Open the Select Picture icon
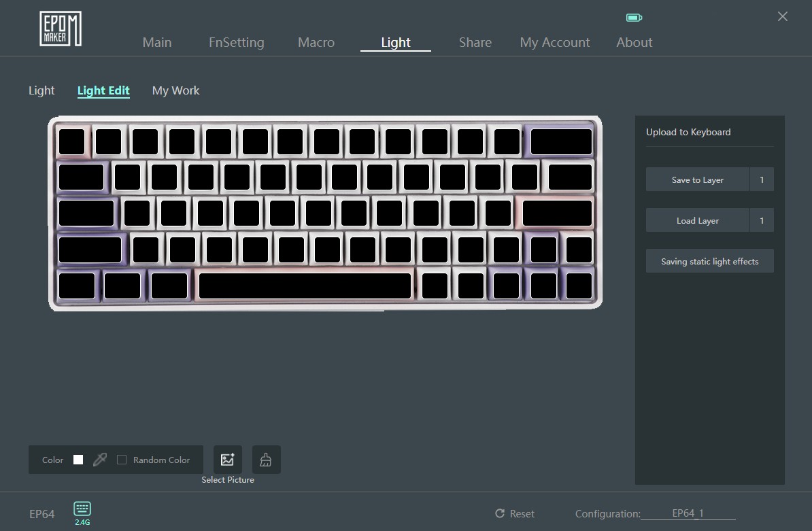Image resolution: width=812 pixels, height=531 pixels. pyautogui.click(x=228, y=460)
